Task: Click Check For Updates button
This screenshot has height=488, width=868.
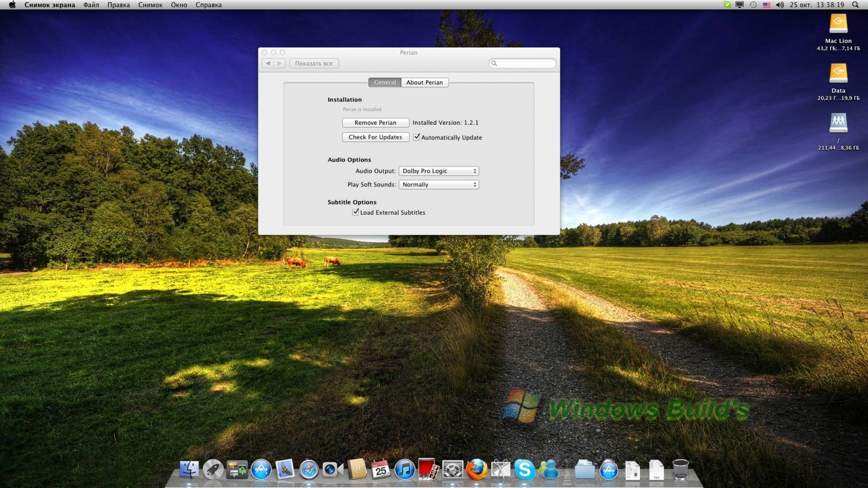Action: 375,137
